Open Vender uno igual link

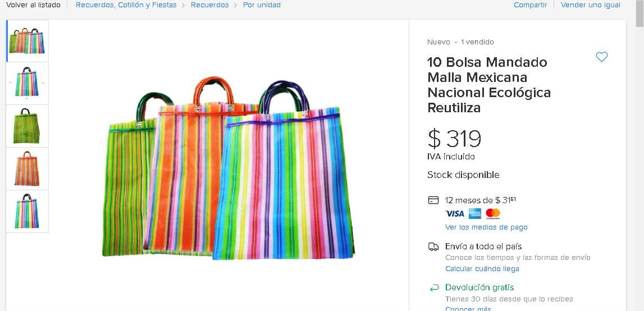pos(590,5)
